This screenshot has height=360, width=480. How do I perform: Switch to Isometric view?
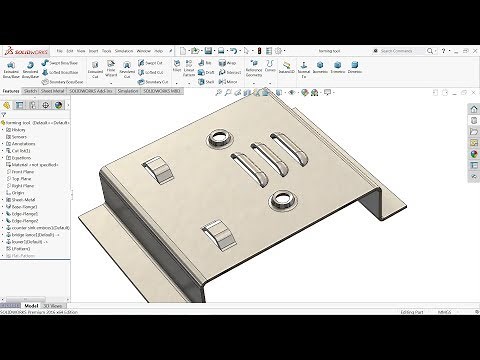320,67
